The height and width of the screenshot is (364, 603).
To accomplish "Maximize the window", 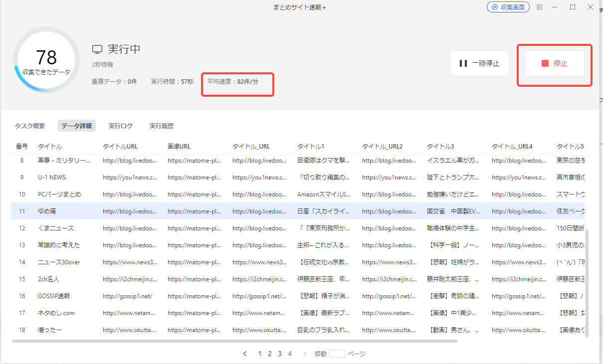I will [573, 7].
